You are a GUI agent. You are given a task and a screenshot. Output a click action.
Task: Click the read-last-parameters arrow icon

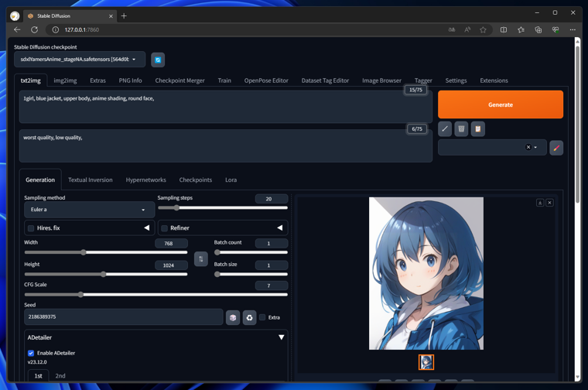(x=445, y=129)
